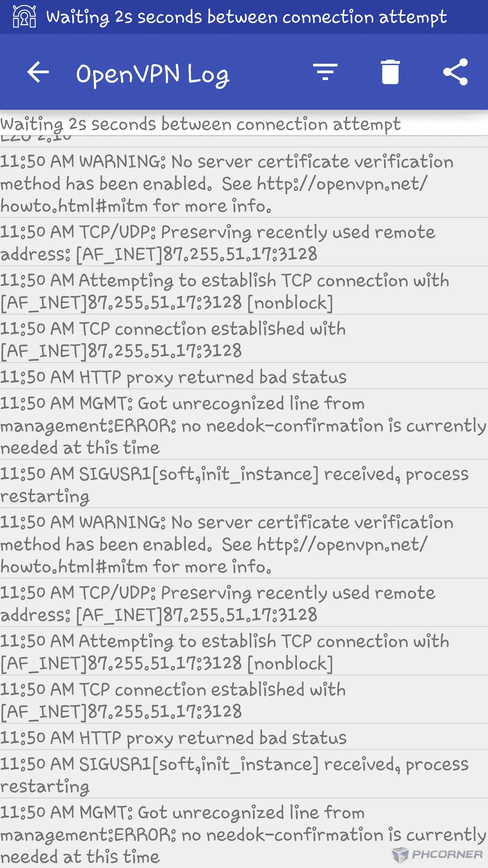Image resolution: width=488 pixels, height=868 pixels.
Task: Select first Preserving recently used remote address entry
Action: (x=244, y=242)
